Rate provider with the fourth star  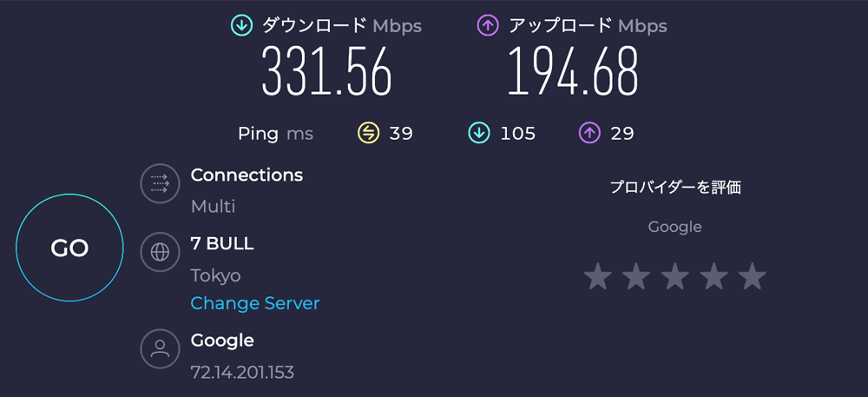(x=713, y=277)
